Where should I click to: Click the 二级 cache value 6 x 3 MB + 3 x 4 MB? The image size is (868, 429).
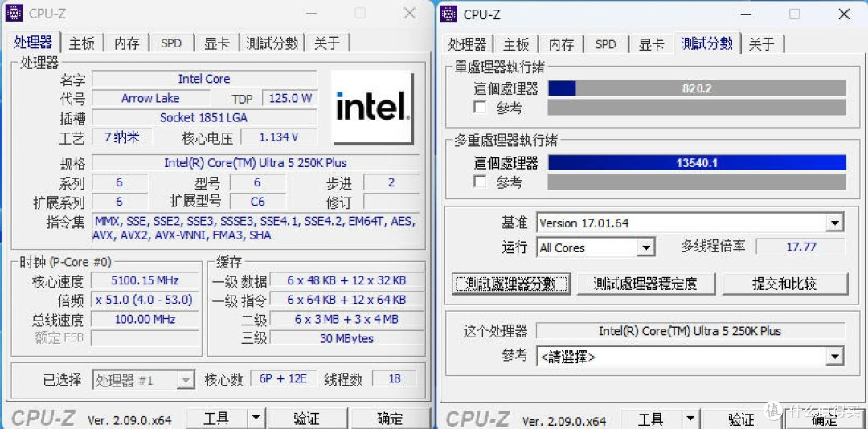(346, 319)
